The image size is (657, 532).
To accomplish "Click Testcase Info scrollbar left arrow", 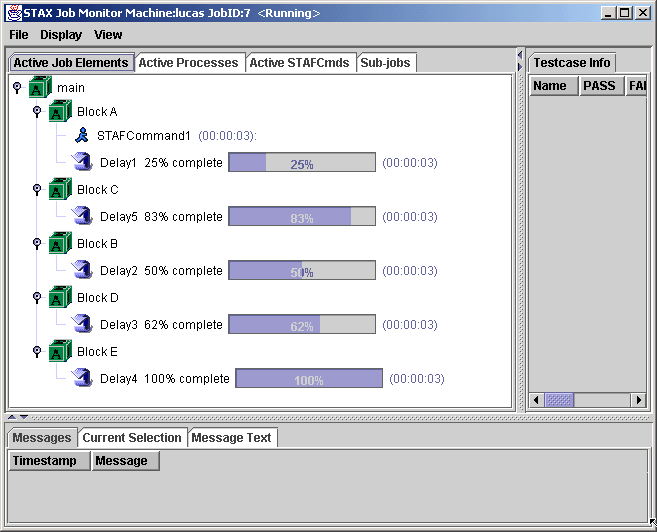I will point(536,400).
